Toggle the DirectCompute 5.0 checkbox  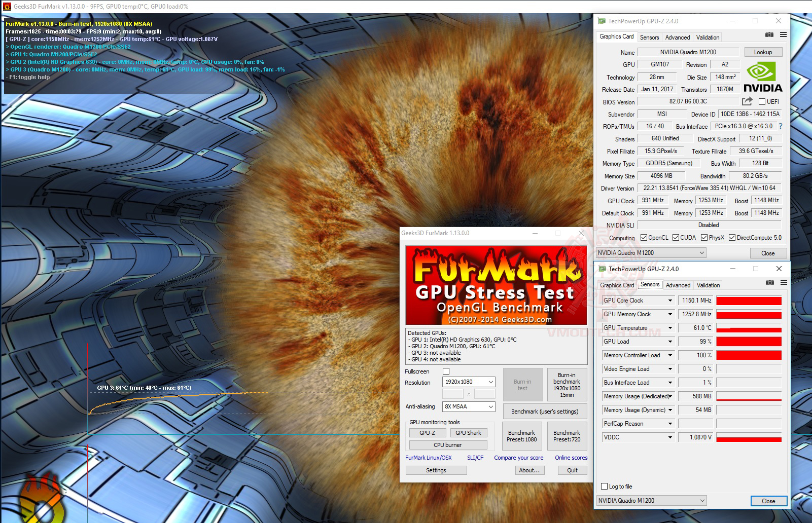(x=732, y=237)
